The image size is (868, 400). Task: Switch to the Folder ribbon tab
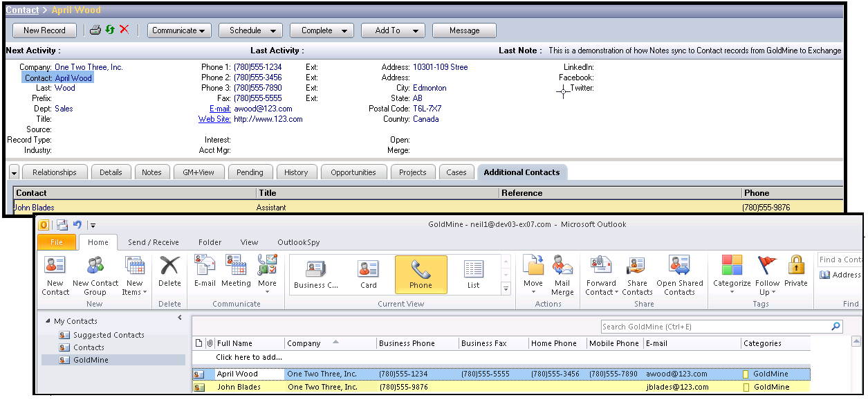click(x=210, y=242)
